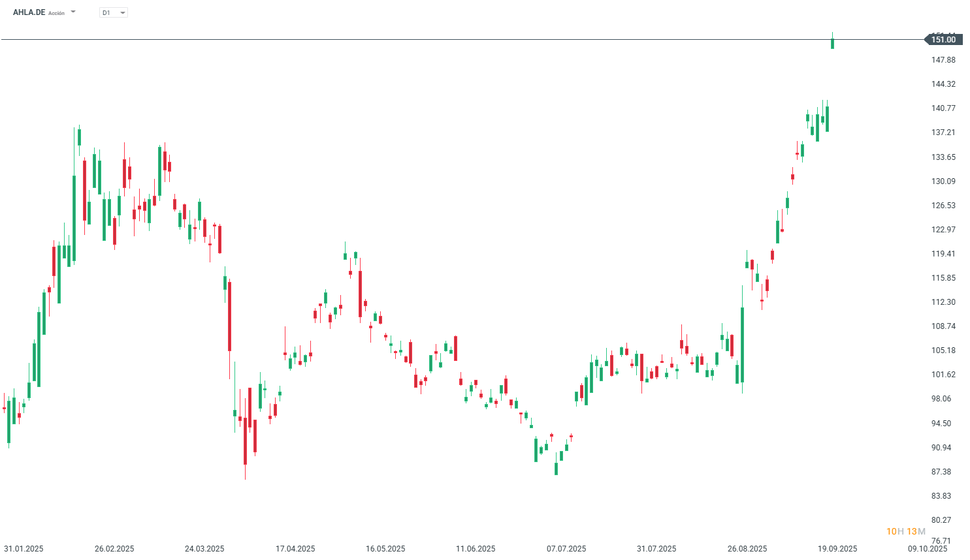Click the 07.07.2025 date axis label
The image size is (970, 560).
(x=566, y=548)
